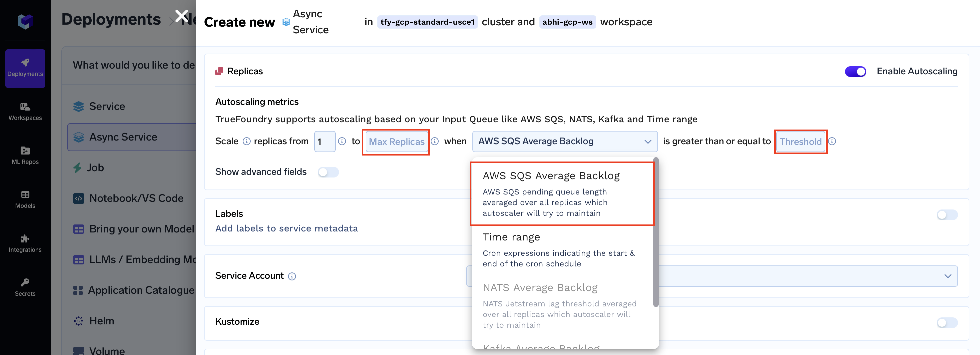Click the 'Autoscaling metrics' heading
980x355 pixels.
(257, 102)
